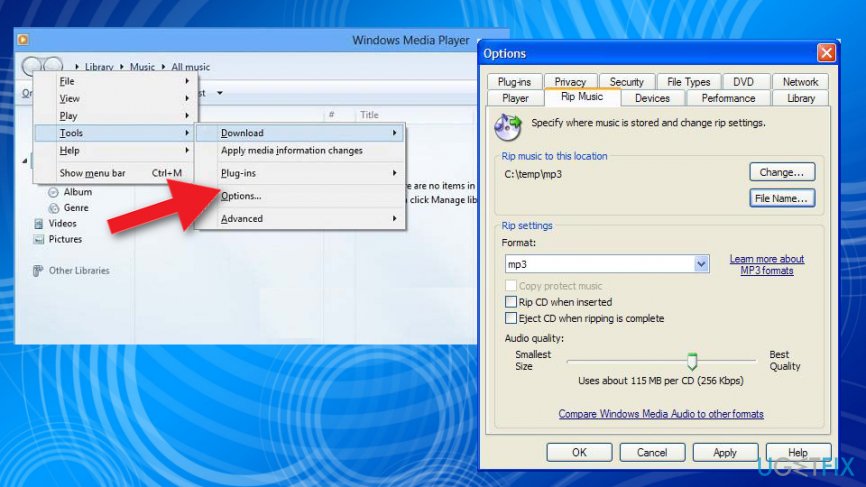Switch to the Plug-ins tab in Options
The height and width of the screenshot is (487, 866).
[514, 82]
